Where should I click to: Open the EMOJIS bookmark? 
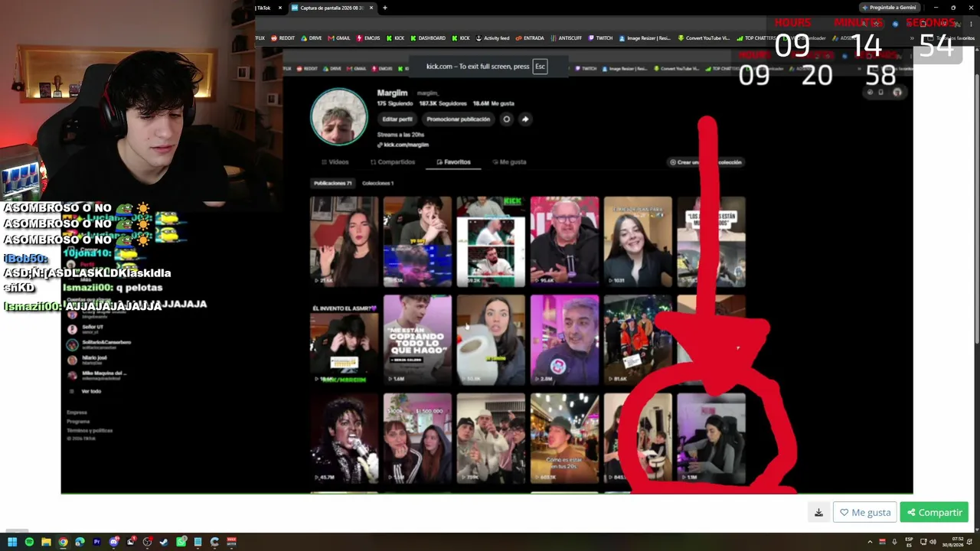coord(368,38)
